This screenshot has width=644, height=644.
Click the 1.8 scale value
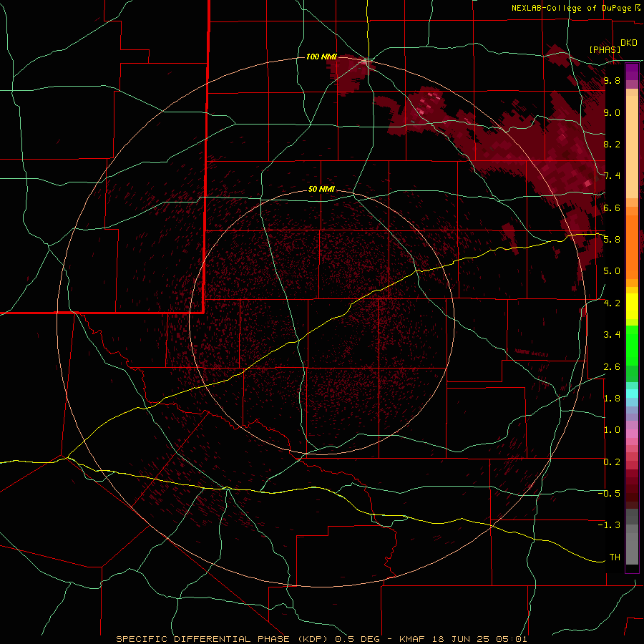[612, 399]
